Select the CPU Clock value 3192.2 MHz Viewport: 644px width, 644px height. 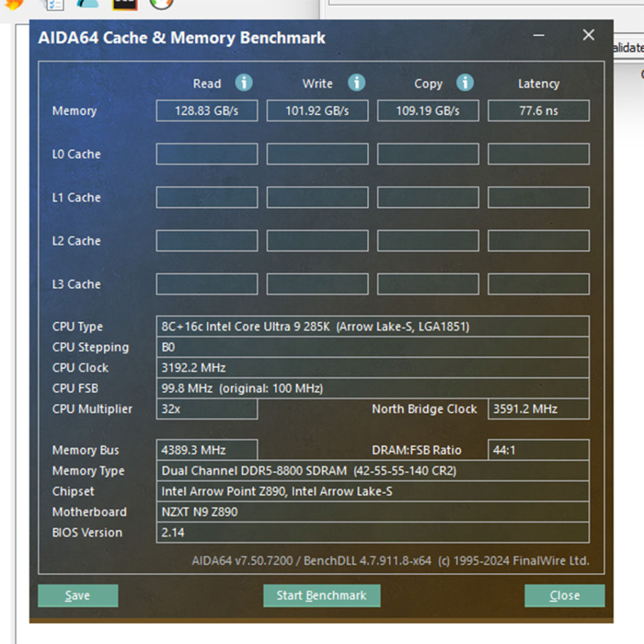(373, 367)
